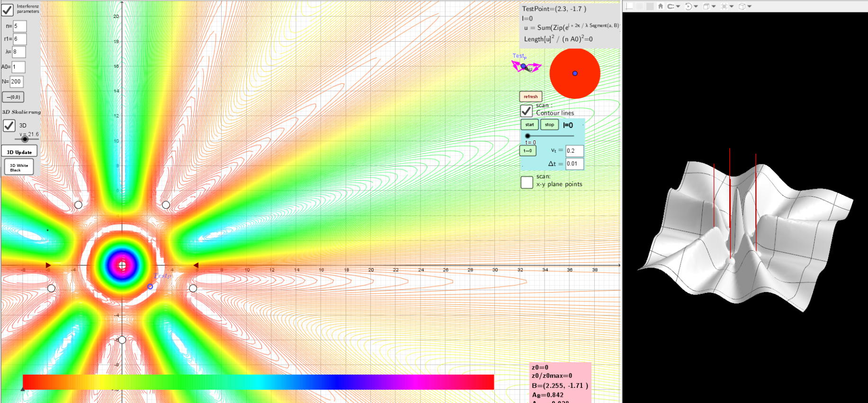Reset 3D view with the home icon
The image size is (868, 403).
click(661, 6)
